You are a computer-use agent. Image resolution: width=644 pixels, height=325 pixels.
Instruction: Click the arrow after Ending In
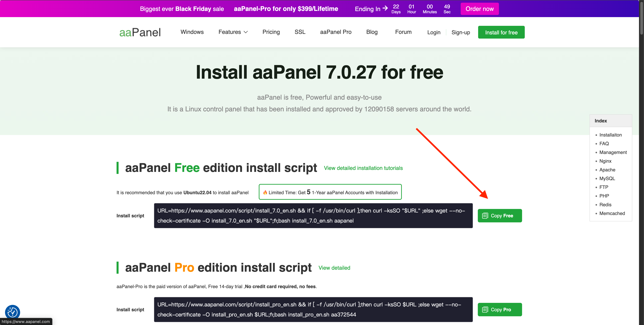pos(385,8)
